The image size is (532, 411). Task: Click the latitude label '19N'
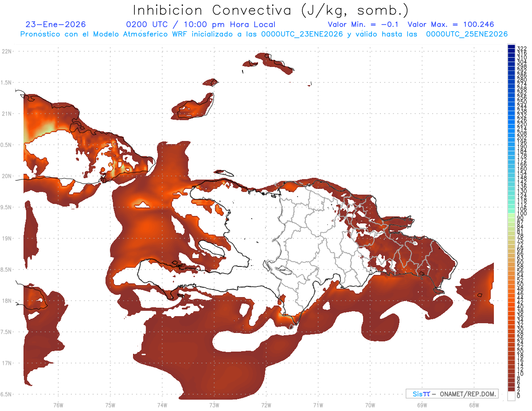(x=7, y=238)
